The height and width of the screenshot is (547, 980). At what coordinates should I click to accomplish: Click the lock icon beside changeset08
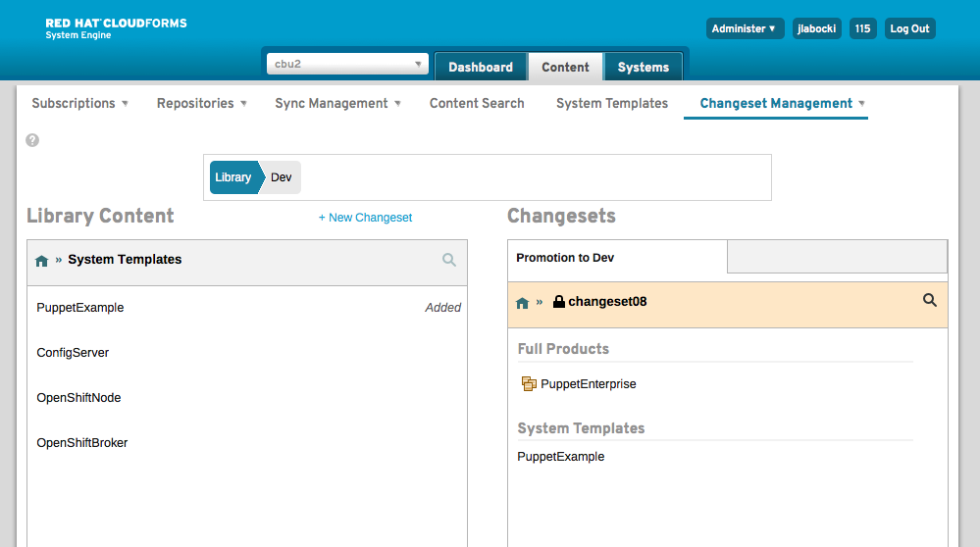click(x=559, y=302)
